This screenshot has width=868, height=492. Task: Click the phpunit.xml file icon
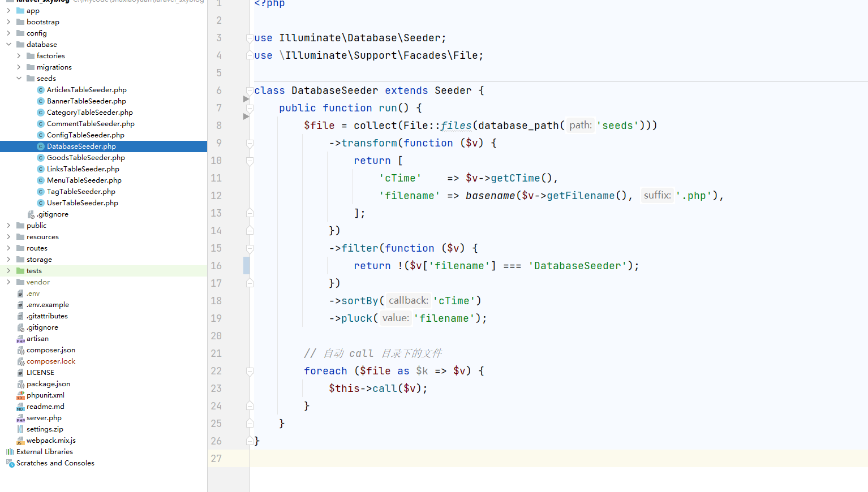(20, 395)
